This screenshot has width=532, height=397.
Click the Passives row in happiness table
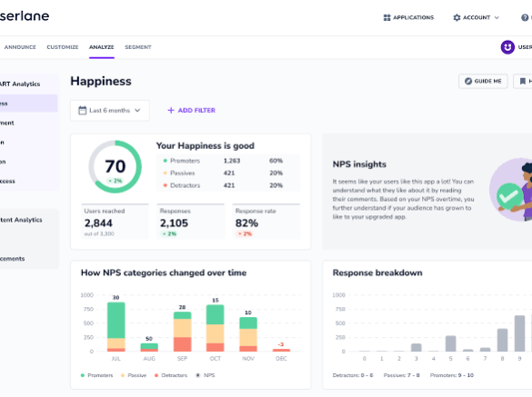pos(228,174)
